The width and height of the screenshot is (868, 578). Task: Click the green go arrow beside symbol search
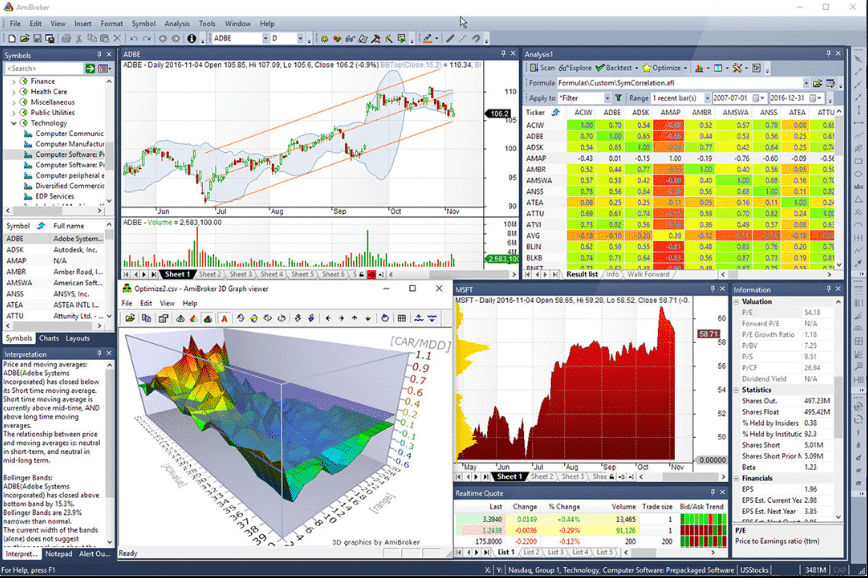tap(90, 68)
